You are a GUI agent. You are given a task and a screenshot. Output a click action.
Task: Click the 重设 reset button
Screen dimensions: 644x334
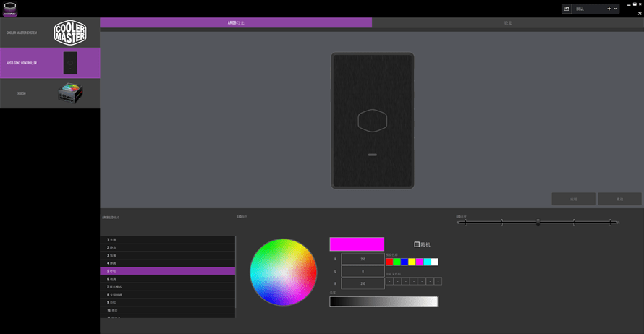[x=620, y=199]
